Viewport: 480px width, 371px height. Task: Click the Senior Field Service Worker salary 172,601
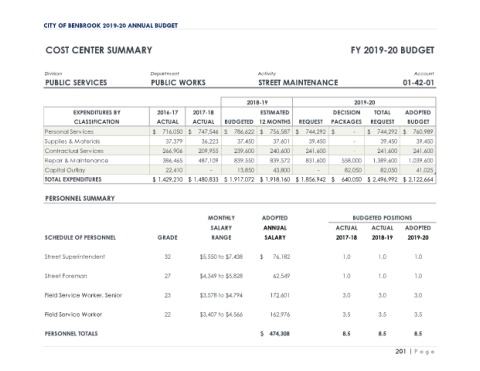pos(280,295)
